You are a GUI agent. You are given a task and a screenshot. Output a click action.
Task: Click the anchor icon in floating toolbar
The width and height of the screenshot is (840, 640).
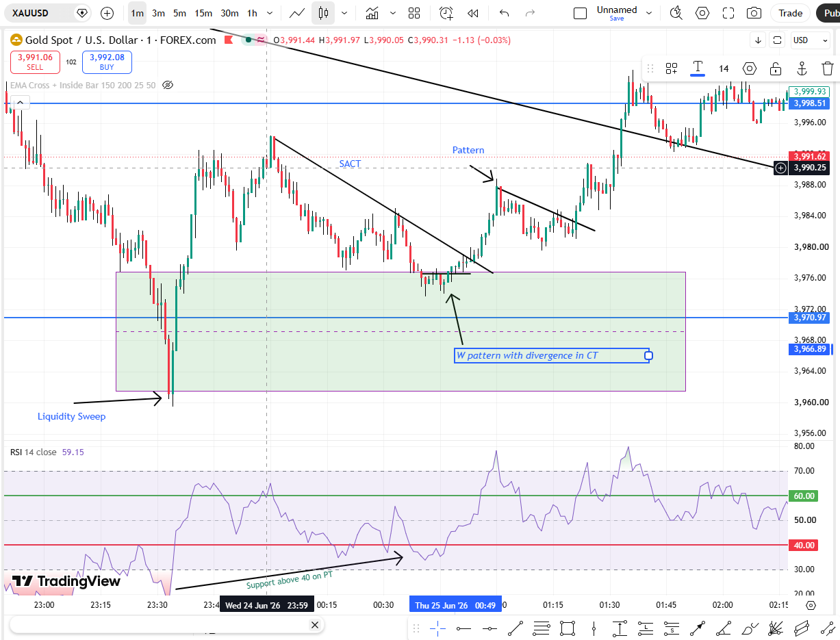coord(802,68)
